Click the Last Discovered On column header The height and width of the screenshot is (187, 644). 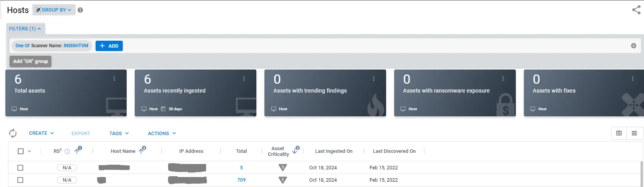pos(394,151)
